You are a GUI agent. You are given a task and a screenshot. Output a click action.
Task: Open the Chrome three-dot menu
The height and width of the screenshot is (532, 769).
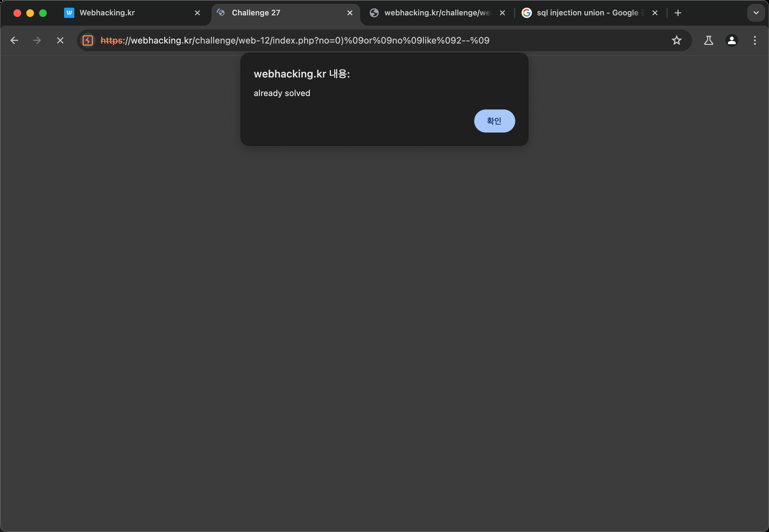(x=755, y=41)
